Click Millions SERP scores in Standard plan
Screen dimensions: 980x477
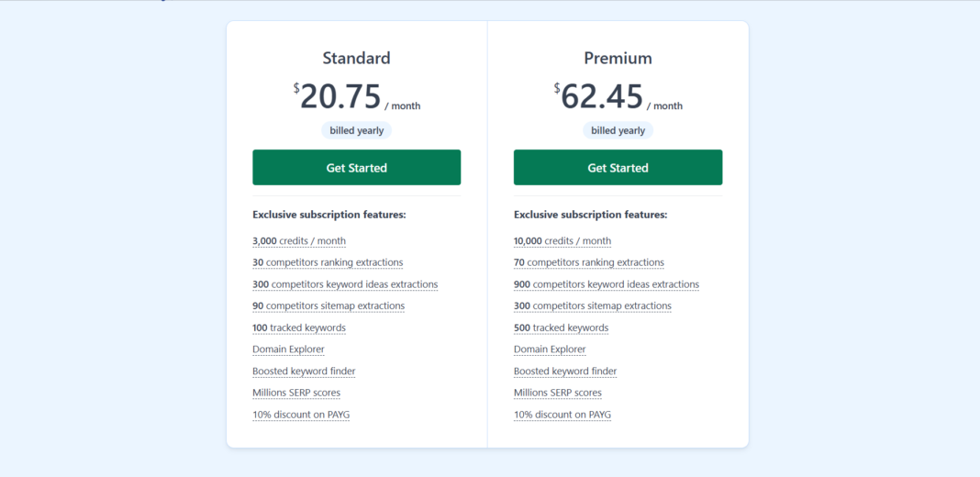click(296, 393)
